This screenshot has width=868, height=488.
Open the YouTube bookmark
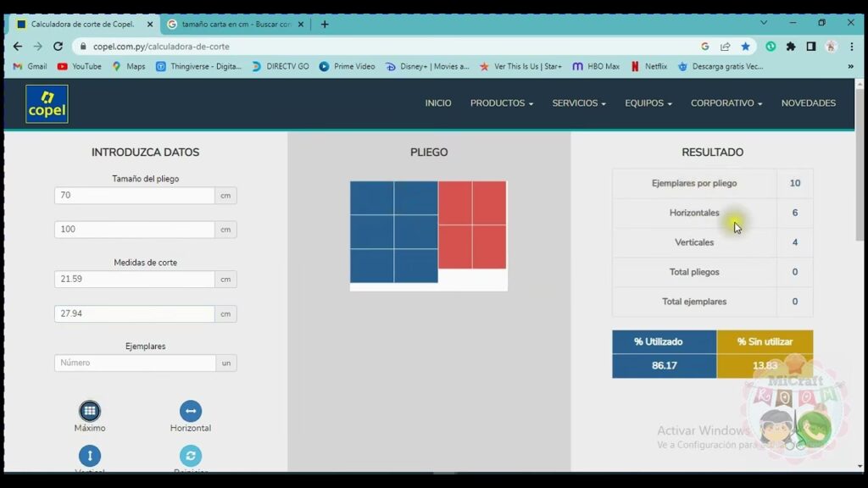tap(79, 66)
